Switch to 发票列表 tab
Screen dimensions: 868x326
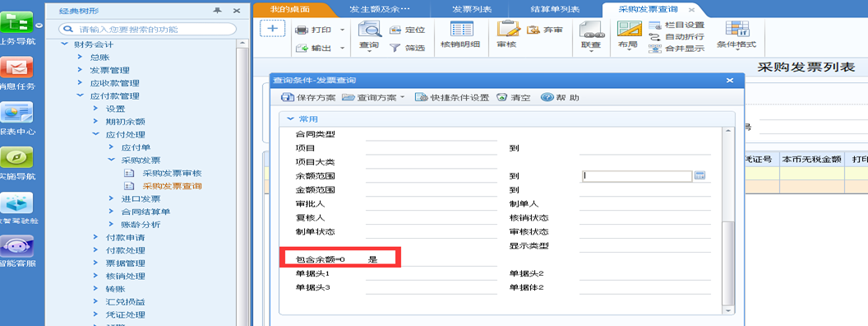(x=472, y=10)
